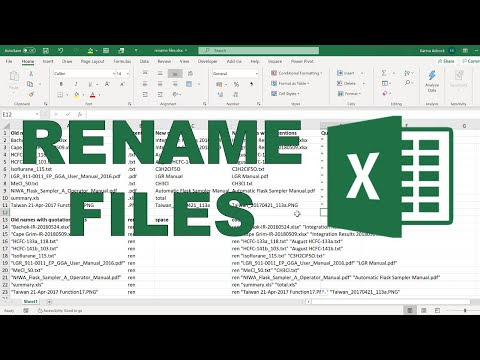Open the Review tab

point(164,61)
